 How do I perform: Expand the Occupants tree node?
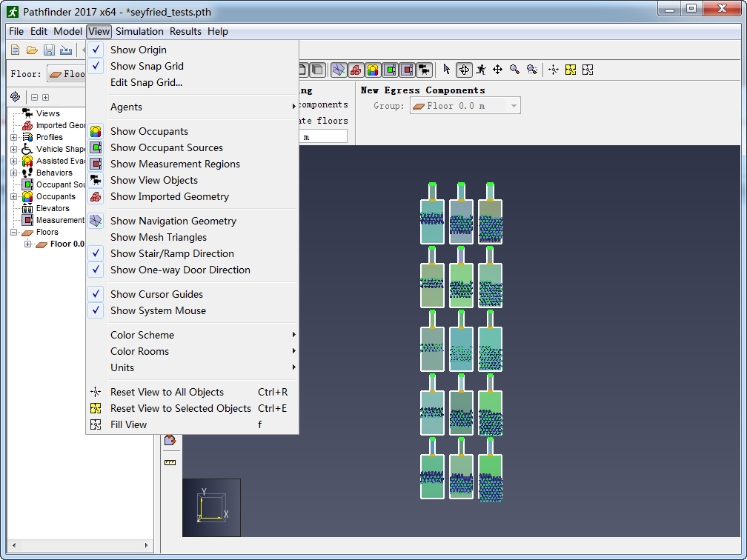click(x=14, y=197)
